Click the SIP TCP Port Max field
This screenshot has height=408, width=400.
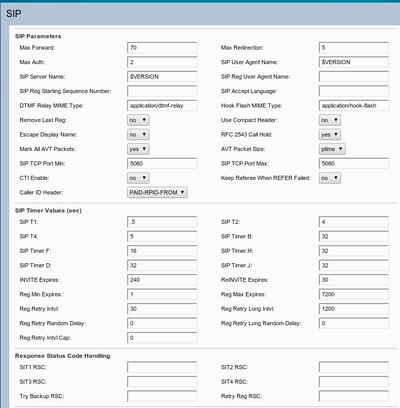[354, 163]
